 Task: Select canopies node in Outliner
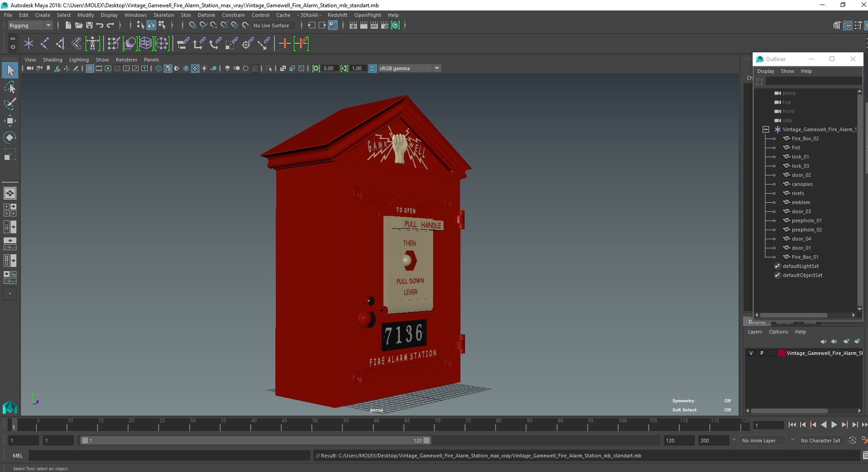click(x=802, y=184)
